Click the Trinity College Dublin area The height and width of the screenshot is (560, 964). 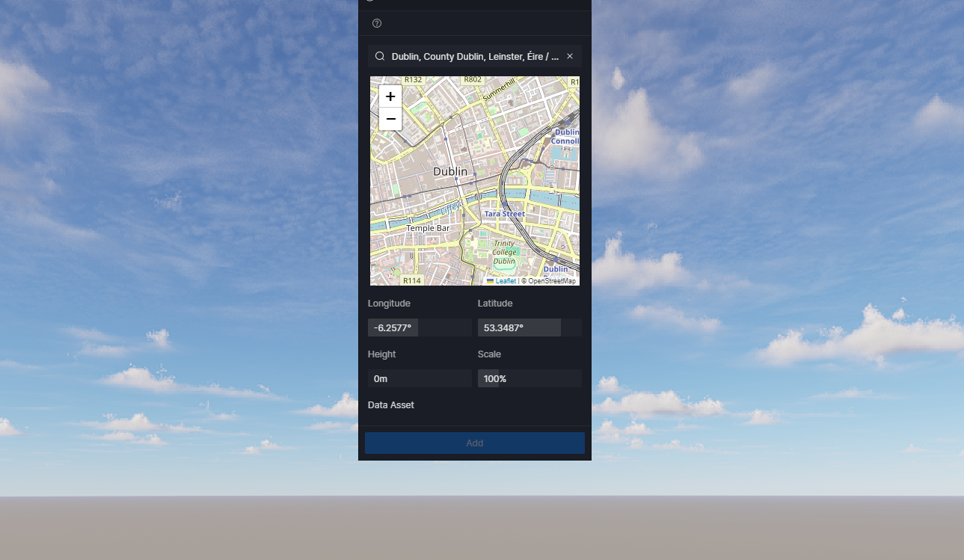click(x=504, y=252)
